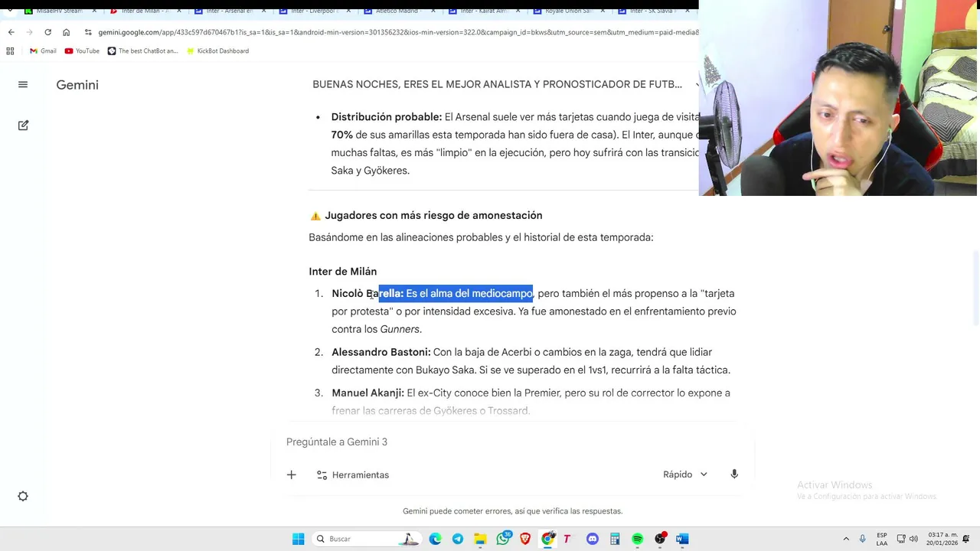Open the Gmail bookmark
The image size is (980, 551).
coord(43,51)
